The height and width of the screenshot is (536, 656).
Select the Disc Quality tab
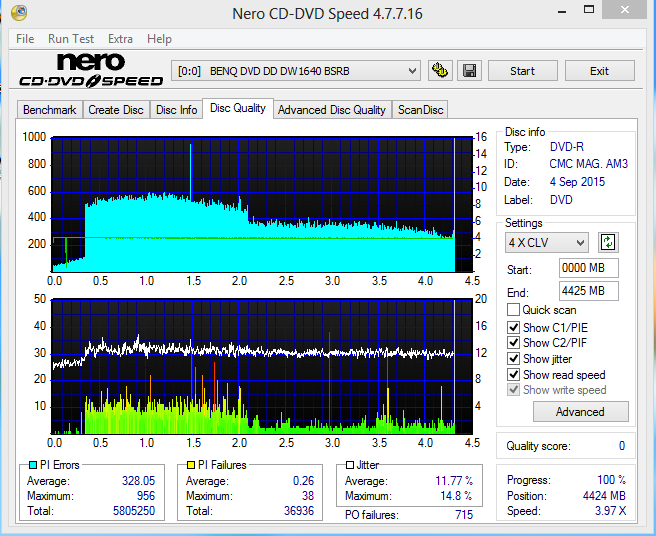coord(238,108)
